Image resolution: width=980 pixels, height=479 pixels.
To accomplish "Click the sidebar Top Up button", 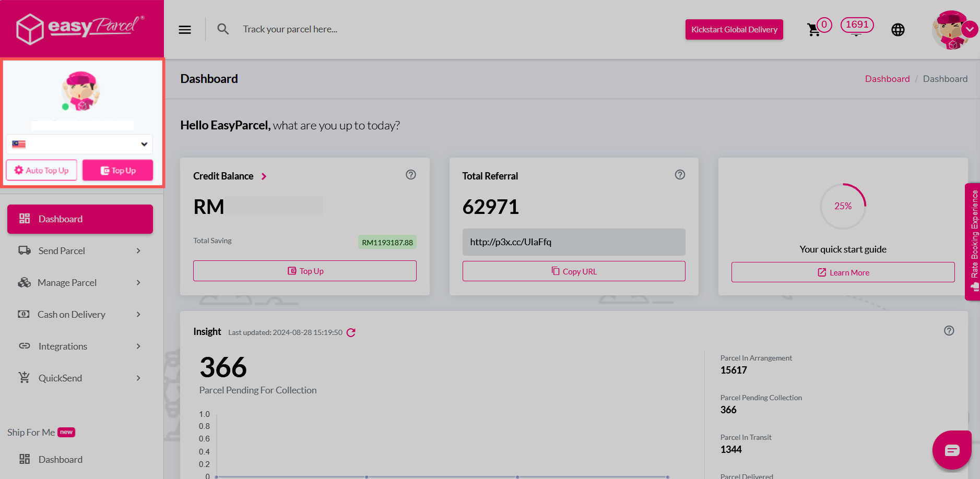I will coord(118,170).
